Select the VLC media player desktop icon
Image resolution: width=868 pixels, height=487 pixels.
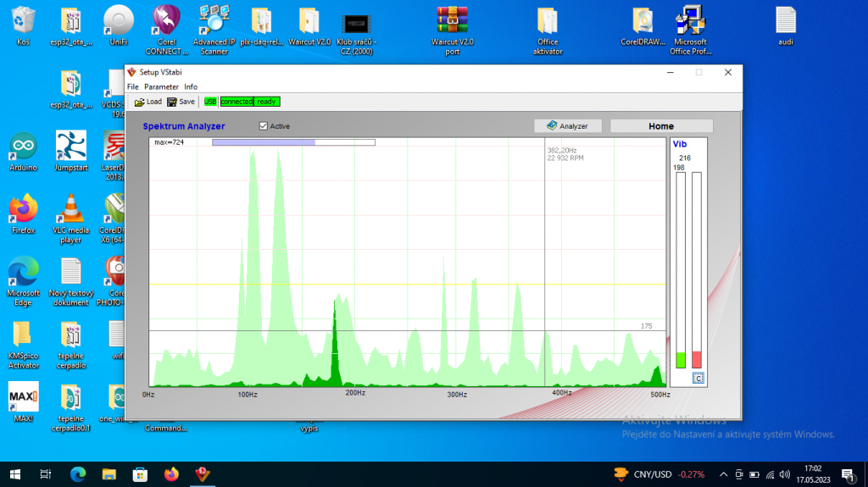(70, 210)
